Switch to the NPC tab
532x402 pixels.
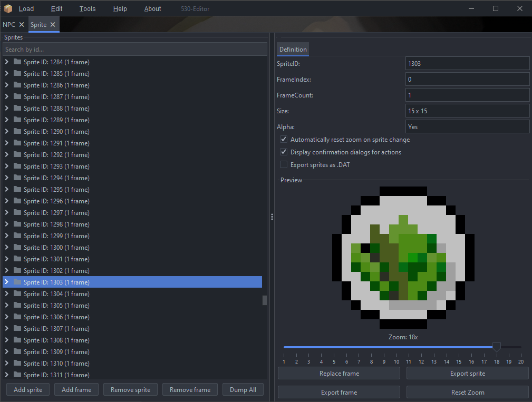(x=9, y=25)
